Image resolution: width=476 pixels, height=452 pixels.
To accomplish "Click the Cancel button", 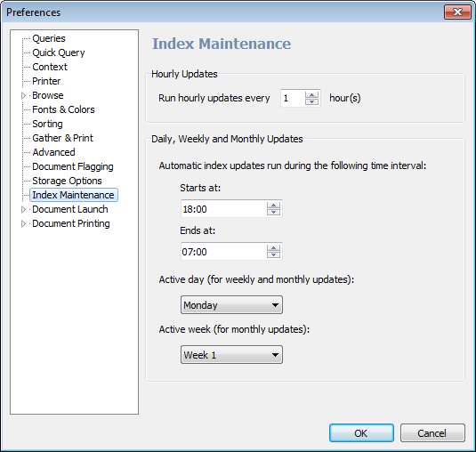I will click(432, 433).
